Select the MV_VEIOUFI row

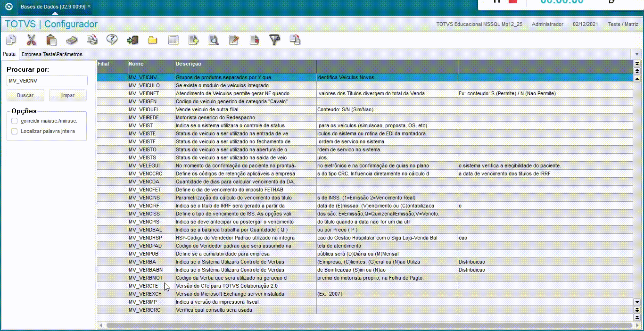(x=364, y=109)
